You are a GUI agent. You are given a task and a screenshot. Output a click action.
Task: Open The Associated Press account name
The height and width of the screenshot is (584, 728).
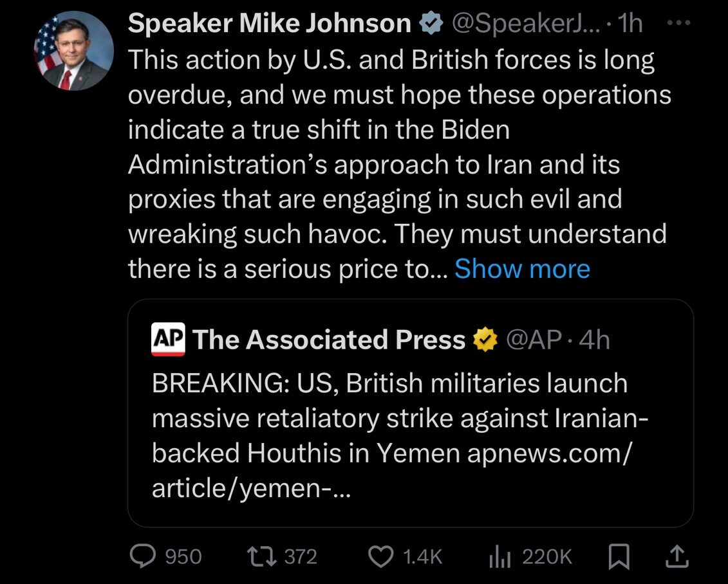328,340
